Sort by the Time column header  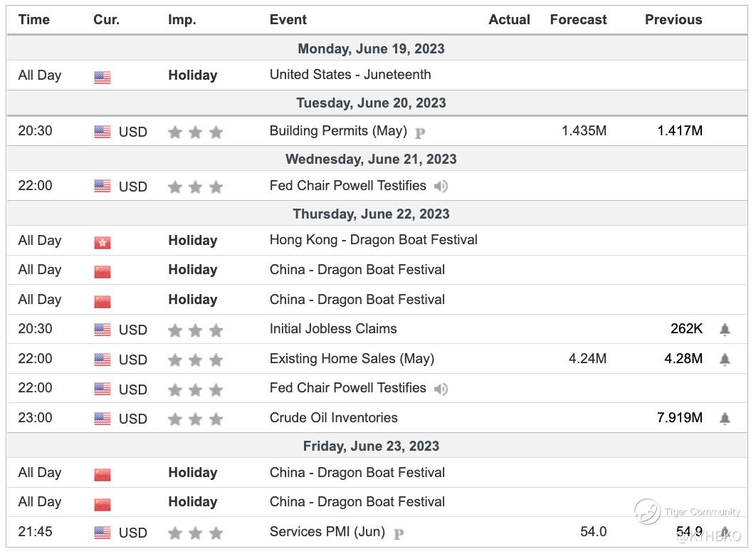click(34, 20)
